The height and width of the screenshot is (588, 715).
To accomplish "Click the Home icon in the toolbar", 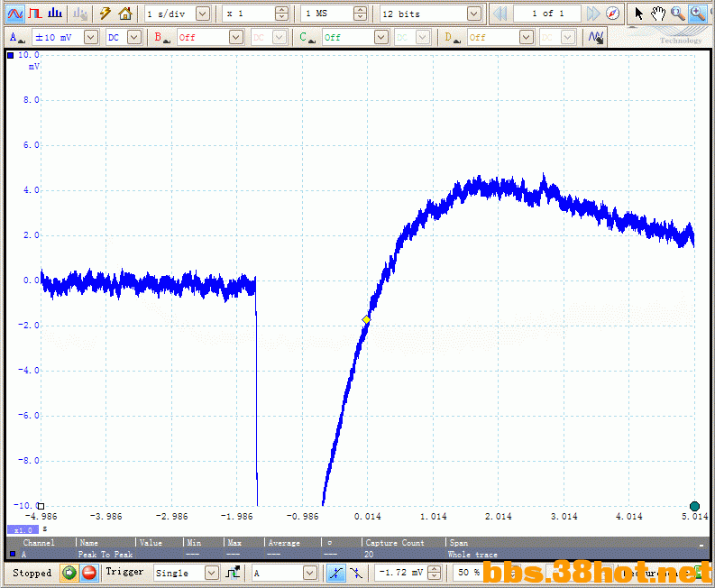I will pyautogui.click(x=125, y=14).
